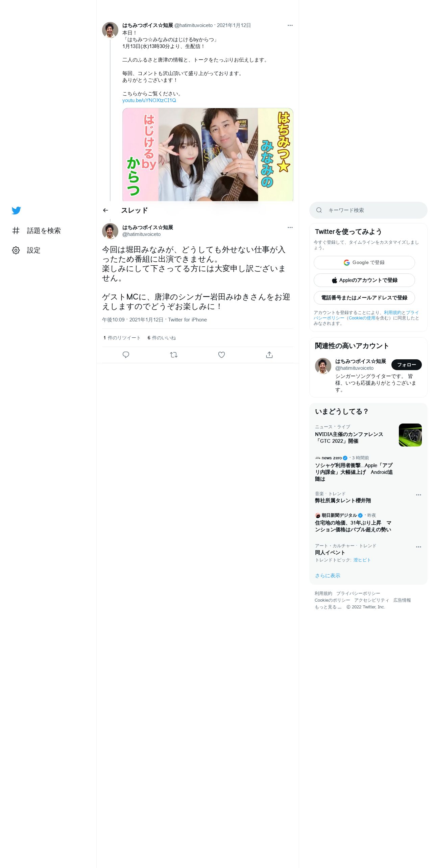434x868 pixels.
Task: Open the 話題を検索 hashtag icon
Action: (x=16, y=231)
